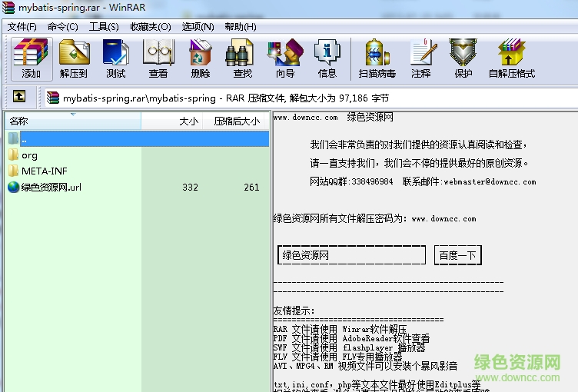
Task: Sort by the Name (名称) column header
Action: coord(73,121)
